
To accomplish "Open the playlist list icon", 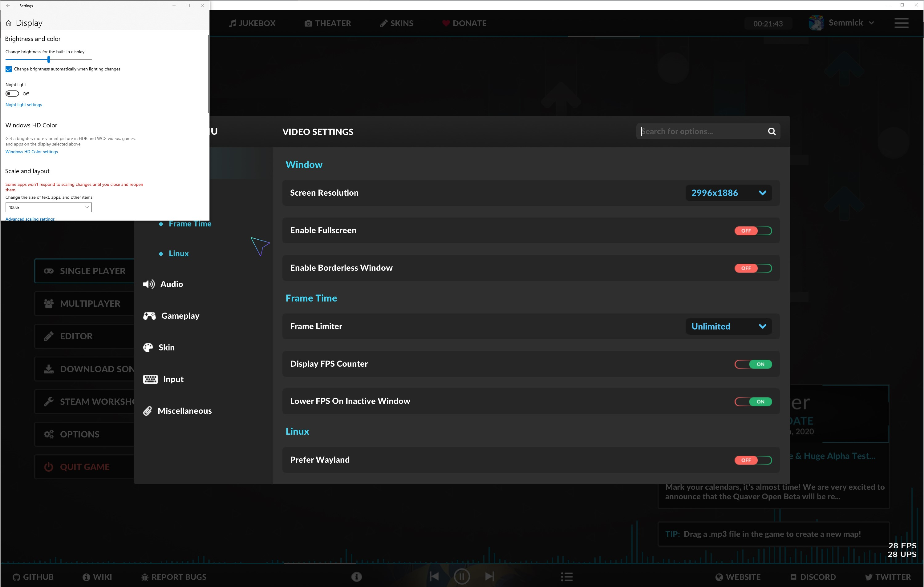I will (x=566, y=577).
